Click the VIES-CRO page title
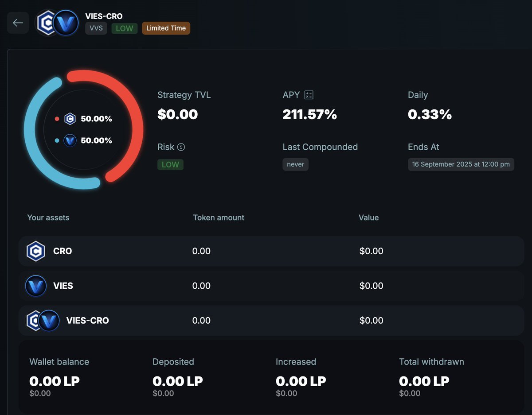The width and height of the screenshot is (532, 415). click(104, 16)
